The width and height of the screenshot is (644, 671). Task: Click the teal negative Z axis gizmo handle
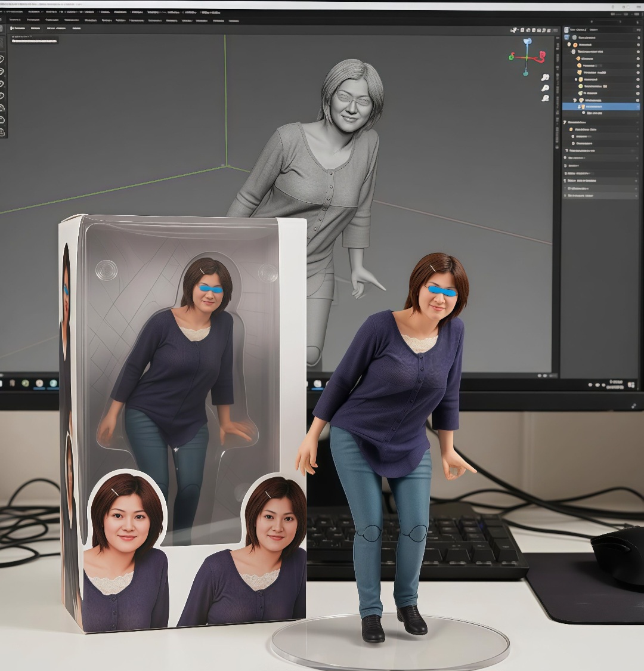click(525, 73)
